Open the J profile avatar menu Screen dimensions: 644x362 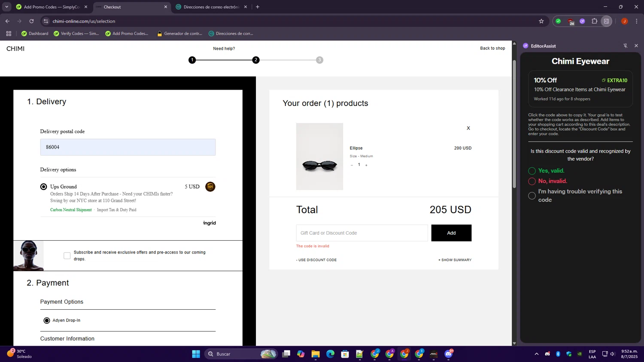coord(625,21)
